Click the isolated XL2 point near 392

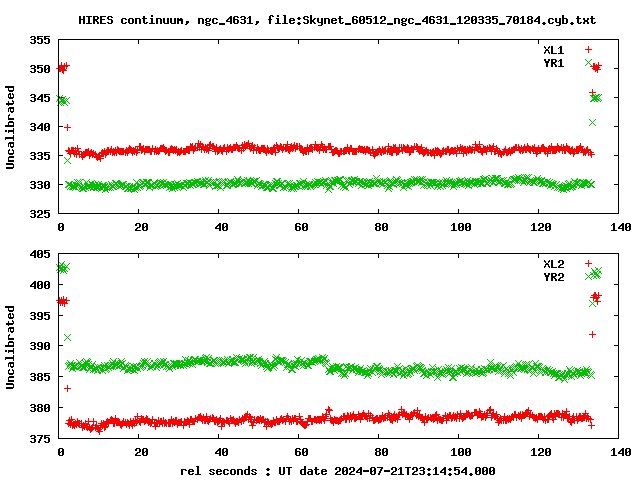coord(592,334)
